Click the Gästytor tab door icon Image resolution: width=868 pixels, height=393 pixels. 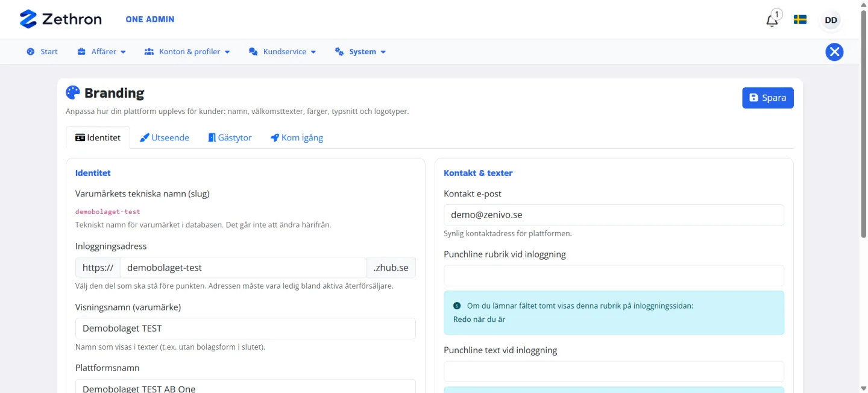coord(212,137)
